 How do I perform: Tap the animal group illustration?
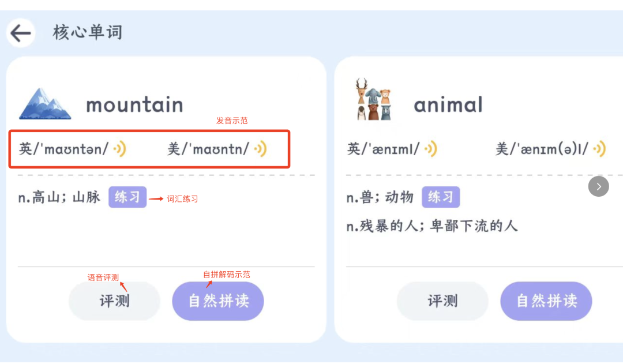pos(373,100)
